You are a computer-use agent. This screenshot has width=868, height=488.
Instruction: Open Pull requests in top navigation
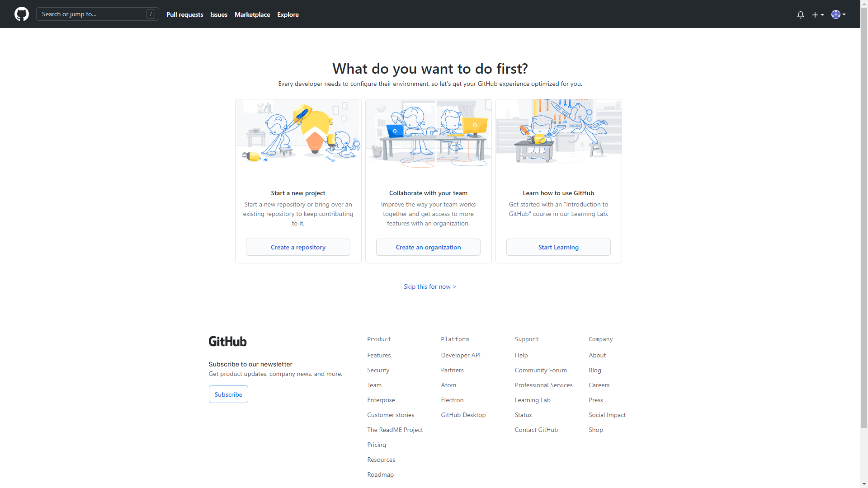click(x=184, y=14)
